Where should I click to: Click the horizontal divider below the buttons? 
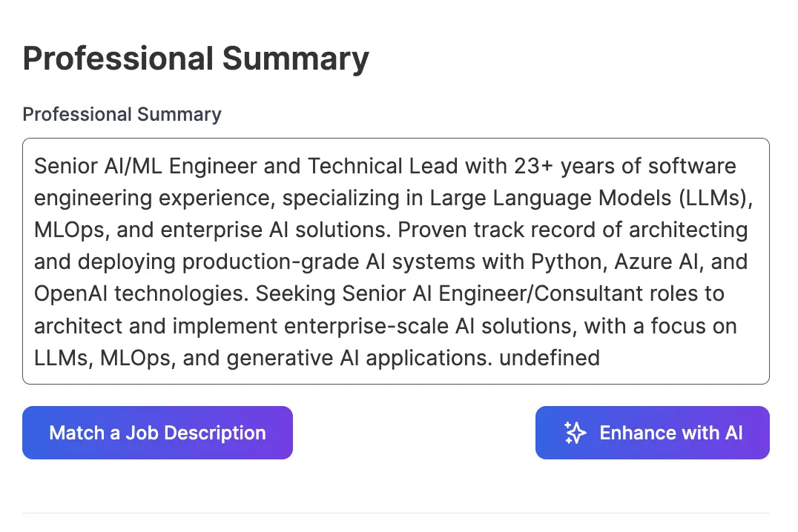pos(396,513)
